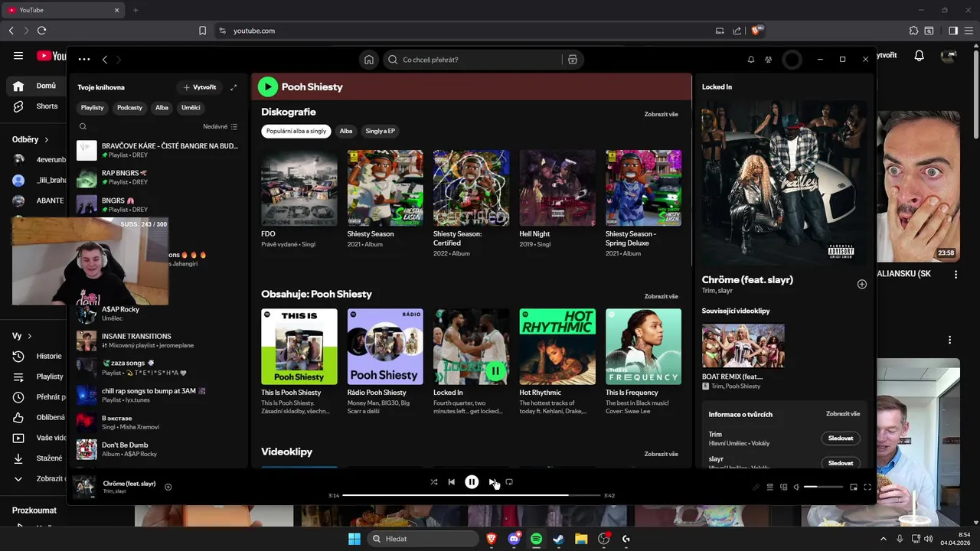Select Singly a EP discography filter

(380, 131)
